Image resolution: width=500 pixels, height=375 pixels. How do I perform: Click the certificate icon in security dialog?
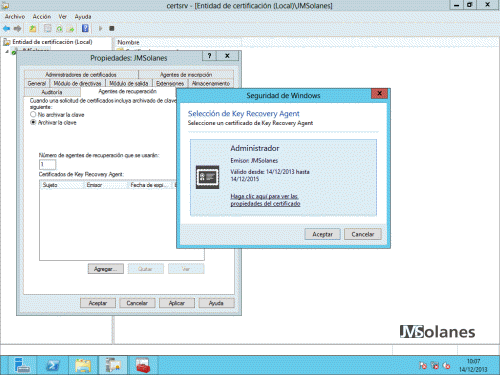point(207,177)
